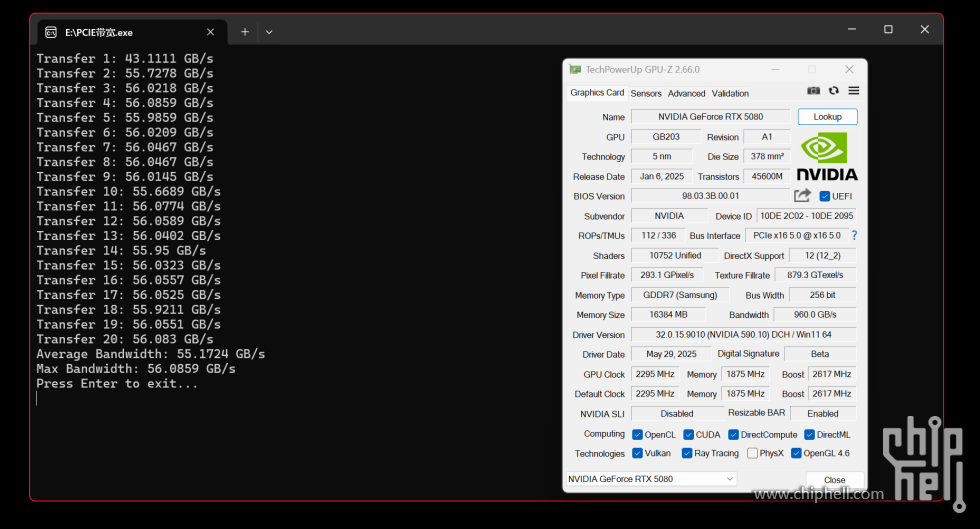Image resolution: width=980 pixels, height=529 pixels.
Task: Click the Transfer 20: 56.083 GB/s line
Action: coord(125,340)
